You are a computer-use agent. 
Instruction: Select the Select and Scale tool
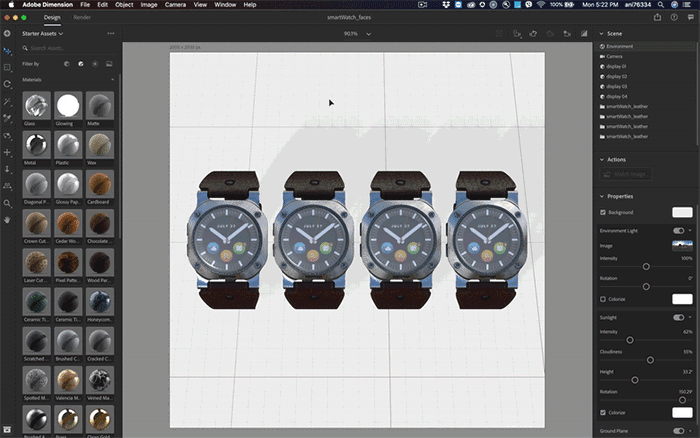(x=7, y=67)
